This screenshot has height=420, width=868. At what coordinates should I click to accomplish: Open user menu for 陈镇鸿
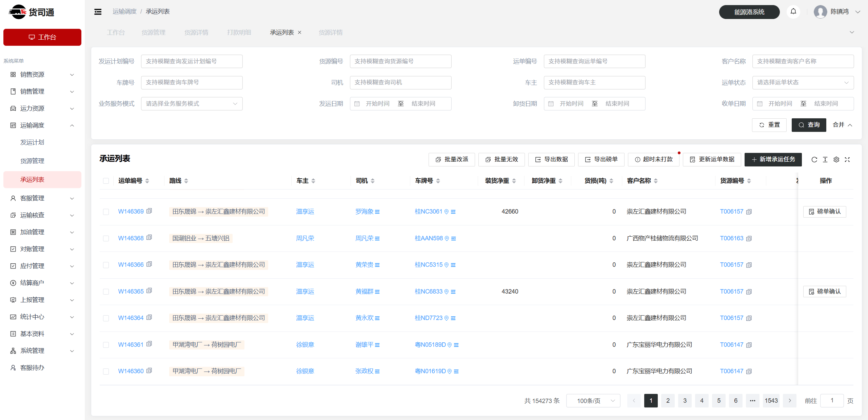click(x=837, y=12)
